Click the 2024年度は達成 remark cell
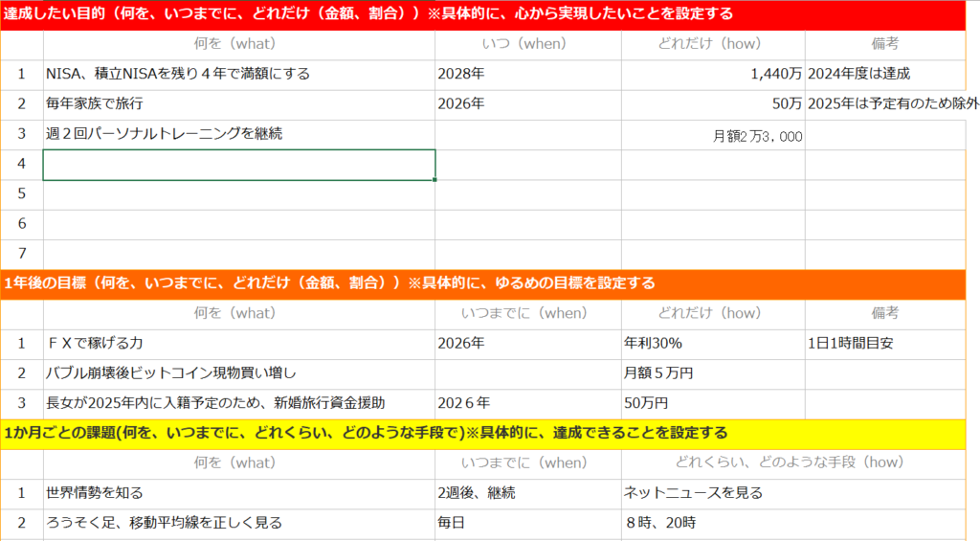Image resolution: width=980 pixels, height=541 pixels. 891,74
